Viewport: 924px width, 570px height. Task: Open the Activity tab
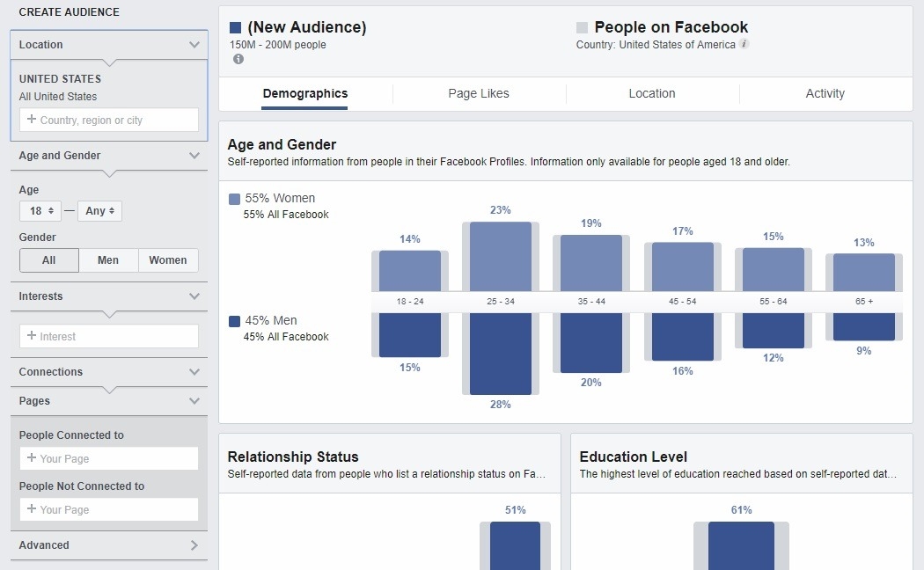tap(825, 93)
